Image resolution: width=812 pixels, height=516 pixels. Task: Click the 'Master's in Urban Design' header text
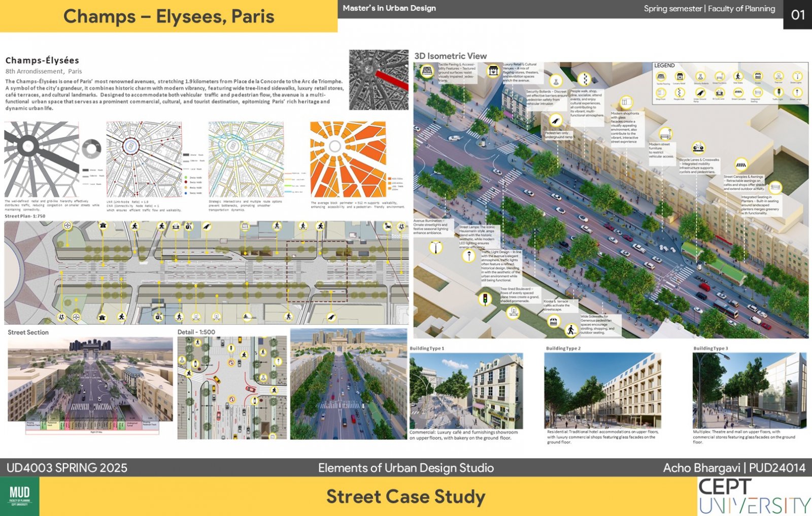(x=389, y=8)
